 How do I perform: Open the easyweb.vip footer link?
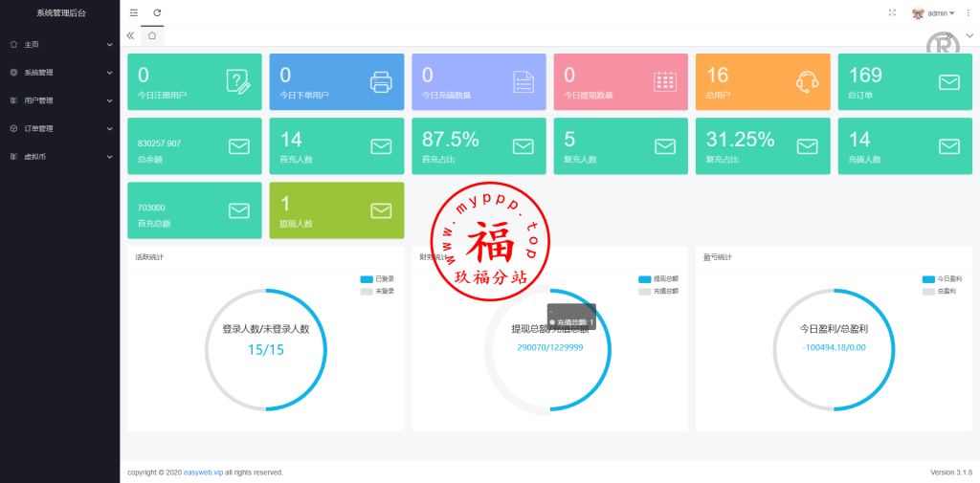pos(203,472)
